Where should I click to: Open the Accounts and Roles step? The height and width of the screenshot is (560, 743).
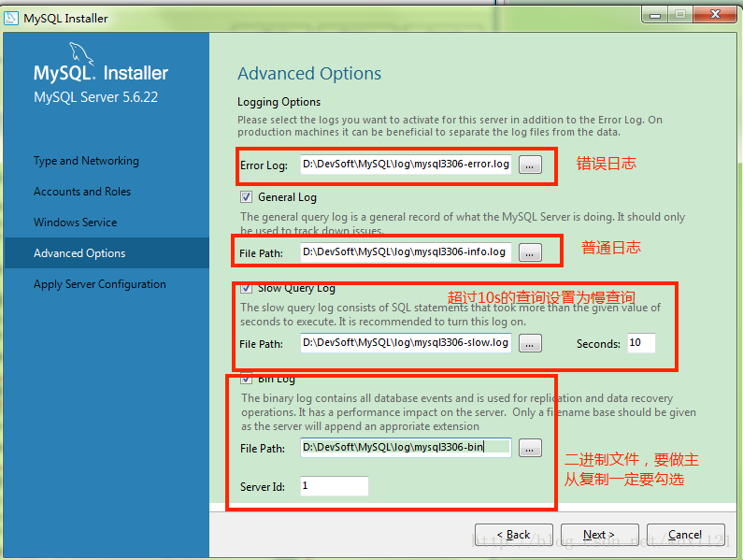pos(82,192)
